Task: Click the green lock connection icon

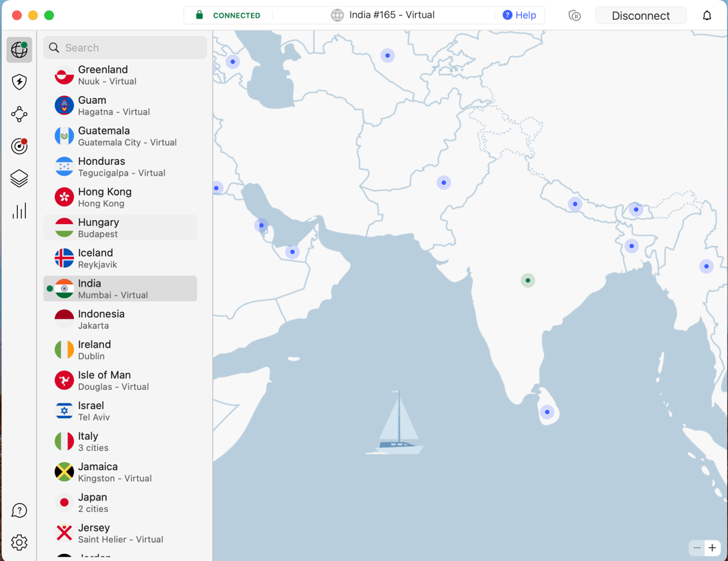Action: 199,15
